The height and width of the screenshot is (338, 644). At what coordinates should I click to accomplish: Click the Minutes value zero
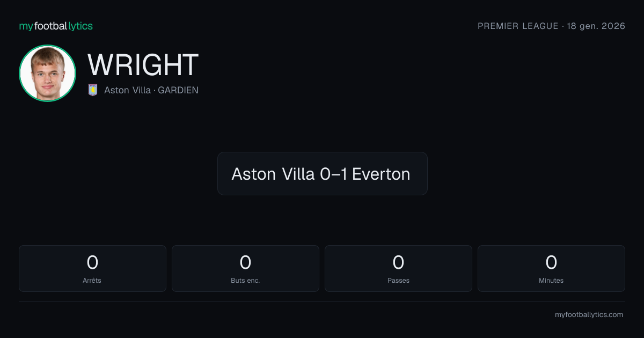(551, 262)
